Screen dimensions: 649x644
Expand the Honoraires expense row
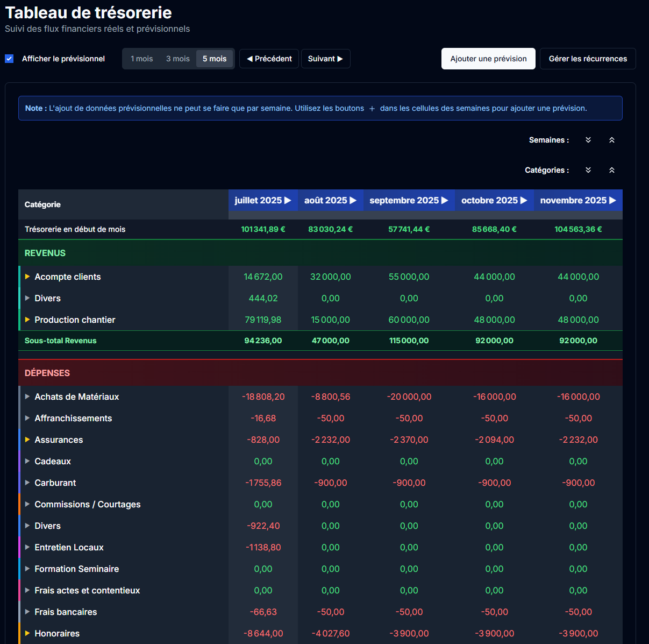coord(27,633)
